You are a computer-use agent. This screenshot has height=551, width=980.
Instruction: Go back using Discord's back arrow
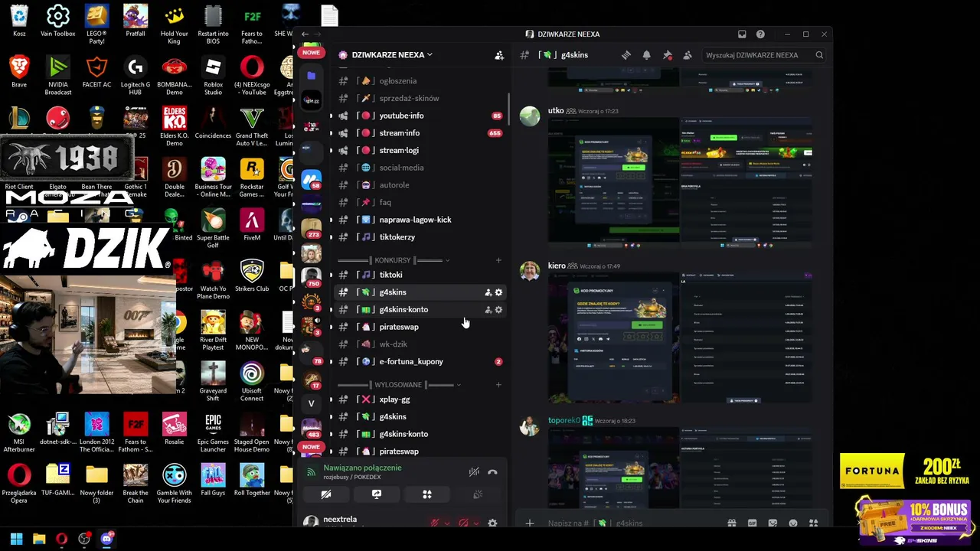click(305, 34)
